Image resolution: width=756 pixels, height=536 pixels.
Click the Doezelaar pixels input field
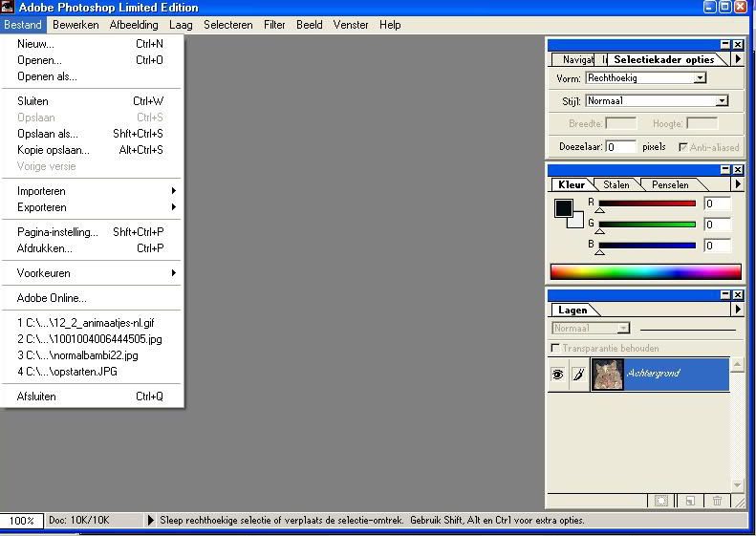[620, 146]
